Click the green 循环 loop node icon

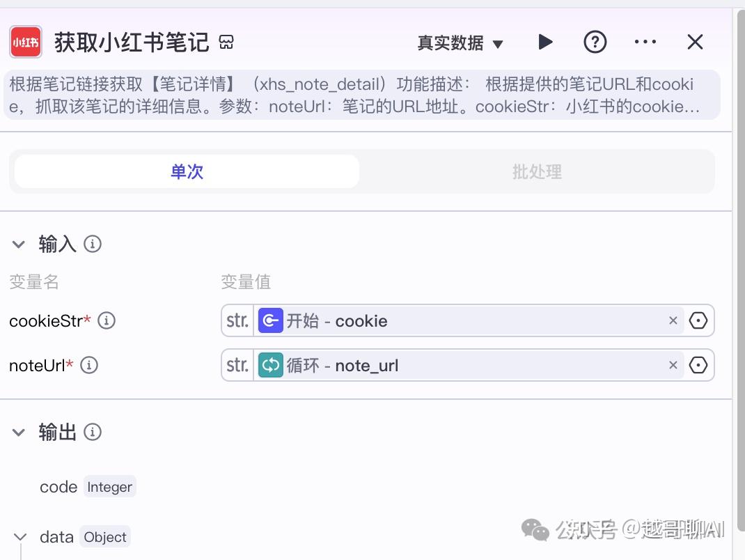pos(271,365)
